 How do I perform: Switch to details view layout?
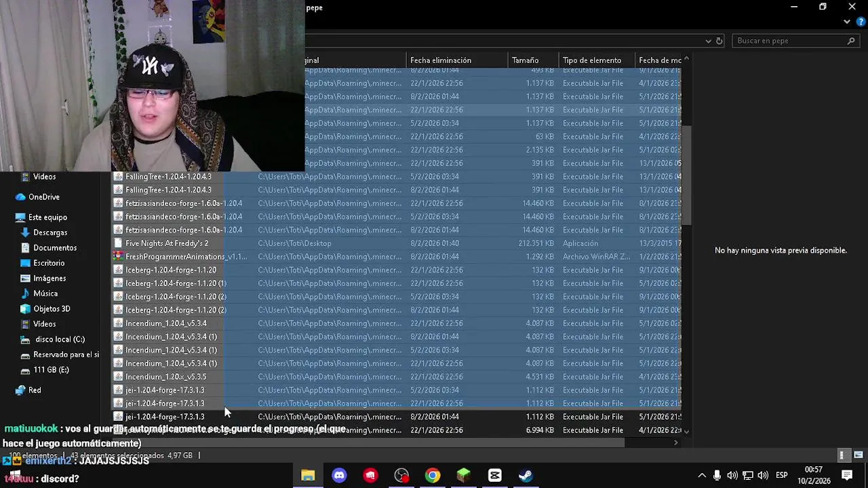[842, 455]
